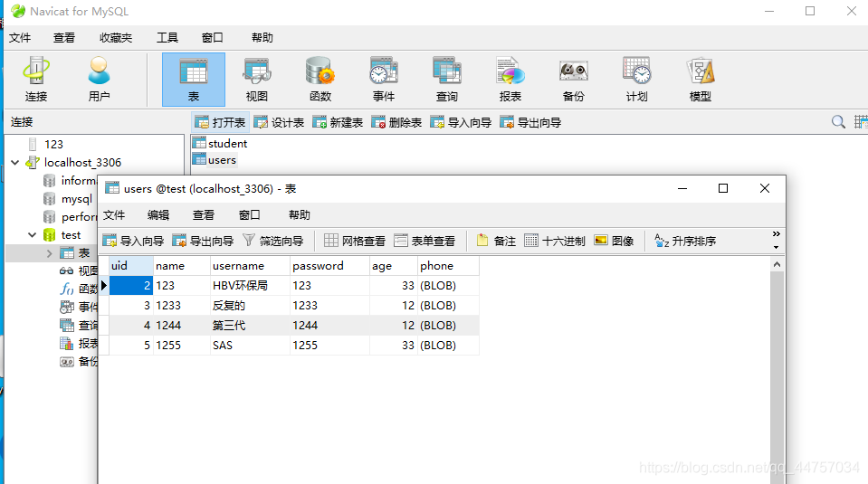Expand the toolbar overflow chevron

pyautogui.click(x=776, y=234)
